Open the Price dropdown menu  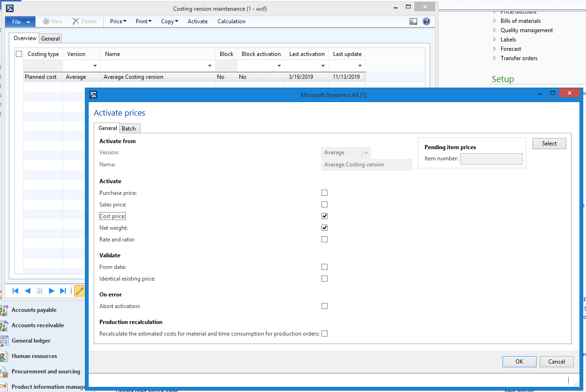118,21
